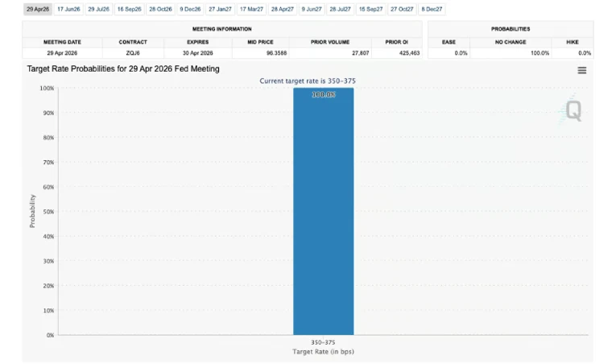The image size is (616, 364).
Task: Switch to the 17 Jun26 meeting tab
Action: pos(68,10)
